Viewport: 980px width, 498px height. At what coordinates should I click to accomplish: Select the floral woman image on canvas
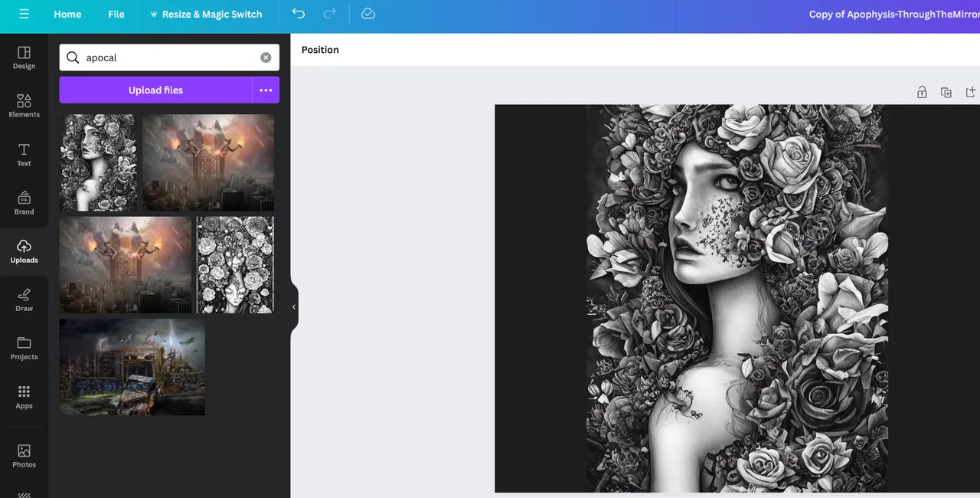[737, 298]
